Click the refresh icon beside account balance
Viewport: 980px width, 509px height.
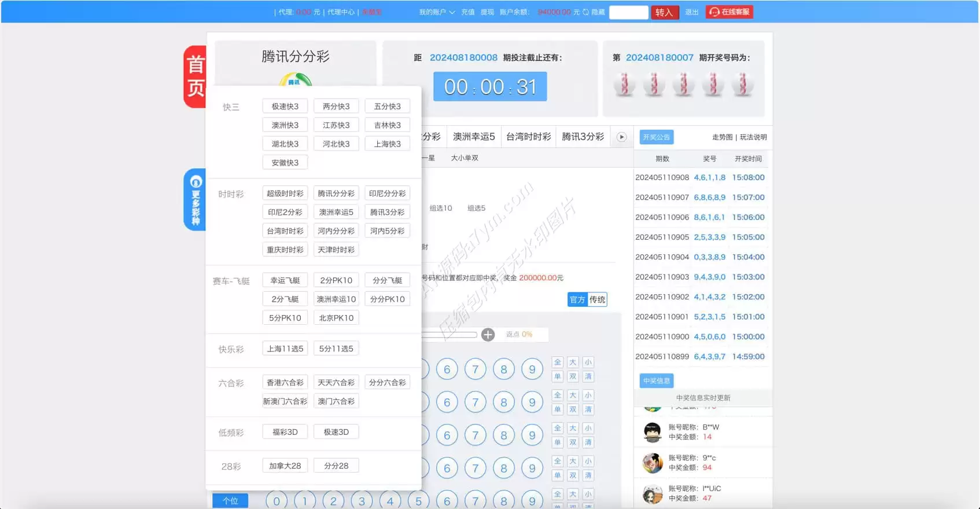click(x=585, y=12)
